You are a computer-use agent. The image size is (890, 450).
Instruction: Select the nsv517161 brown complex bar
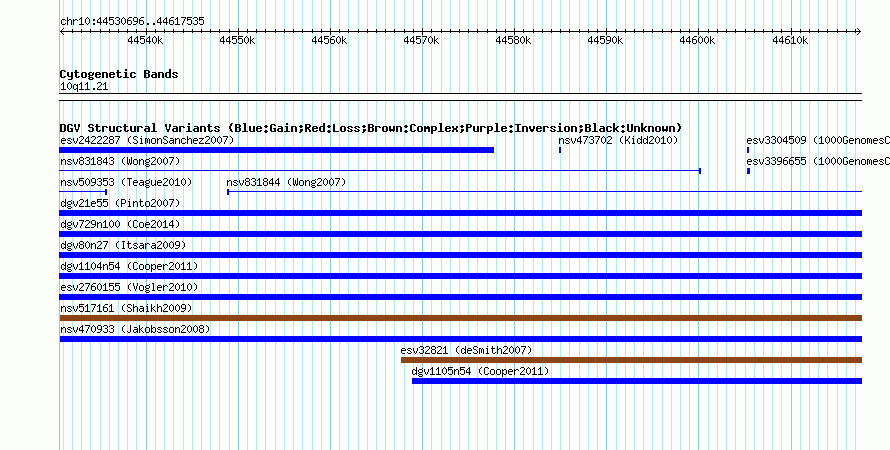(461, 318)
